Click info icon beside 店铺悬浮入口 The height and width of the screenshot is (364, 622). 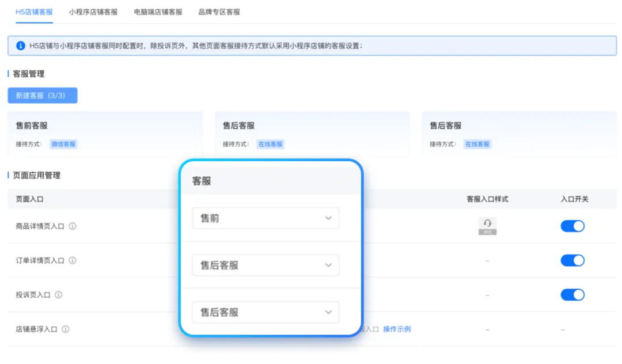[66, 329]
